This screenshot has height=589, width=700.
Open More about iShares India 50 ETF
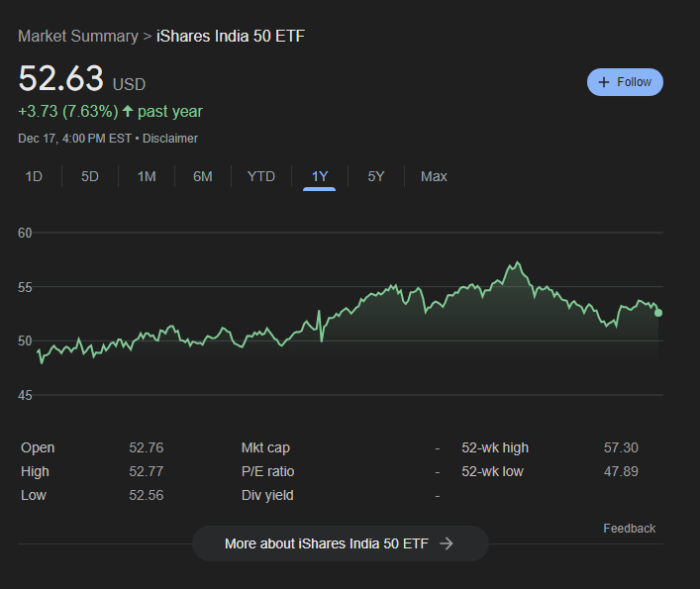[x=341, y=543]
